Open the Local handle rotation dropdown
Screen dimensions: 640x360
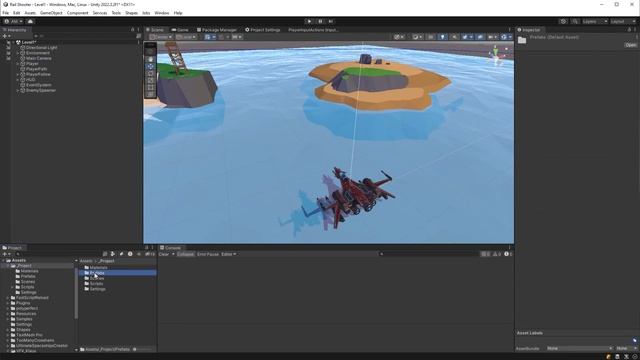(x=186, y=37)
